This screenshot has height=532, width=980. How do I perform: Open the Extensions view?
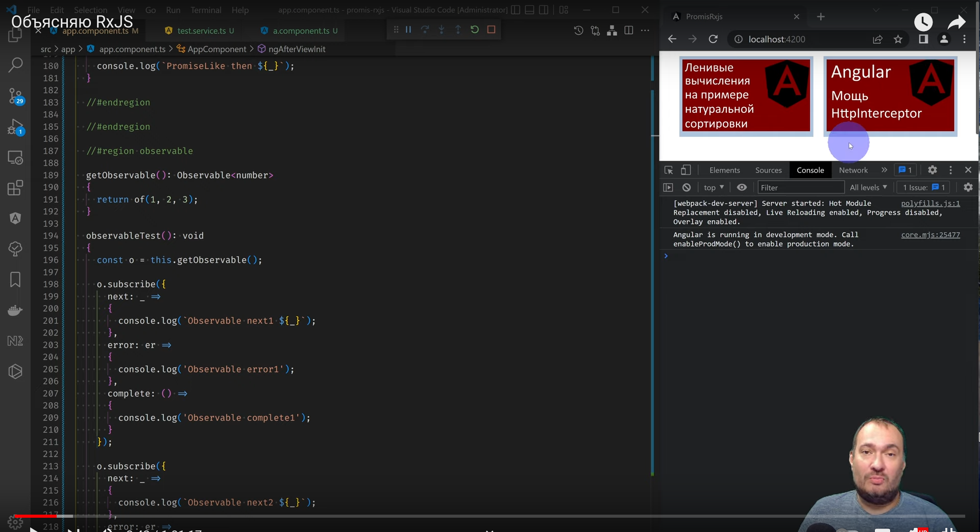(15, 188)
